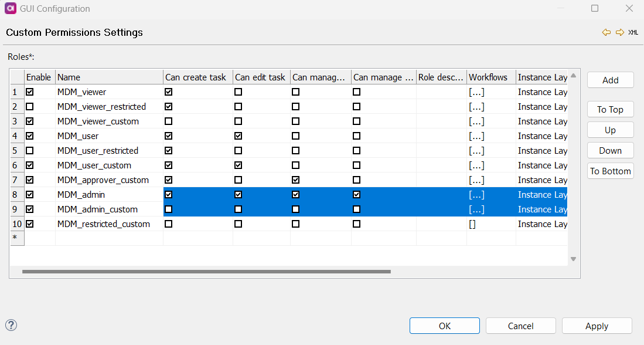Viewport: 644px width, 345px height.
Task: Apply the permission changes
Action: (x=597, y=326)
